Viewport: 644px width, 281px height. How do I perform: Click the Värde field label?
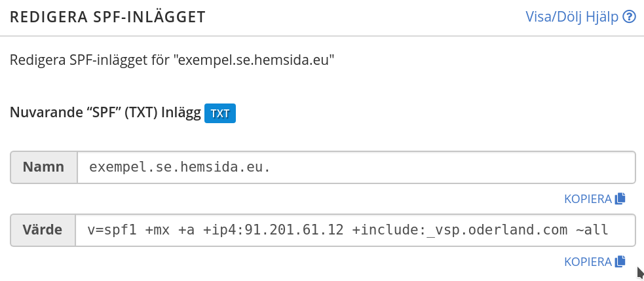pos(43,231)
